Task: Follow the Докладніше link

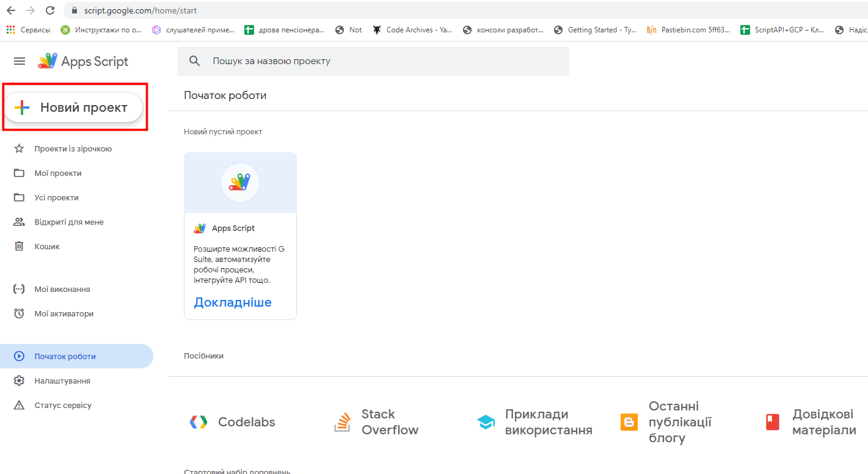Action: (233, 302)
